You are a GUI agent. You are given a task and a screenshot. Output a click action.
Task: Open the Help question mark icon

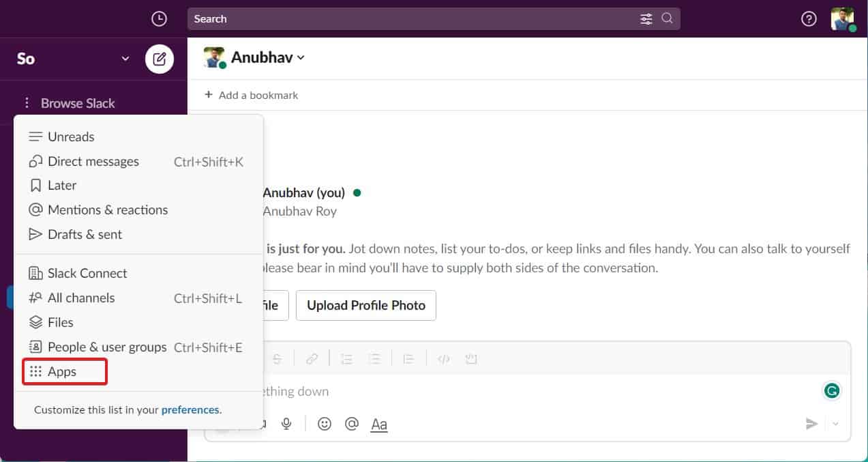[x=809, y=19]
